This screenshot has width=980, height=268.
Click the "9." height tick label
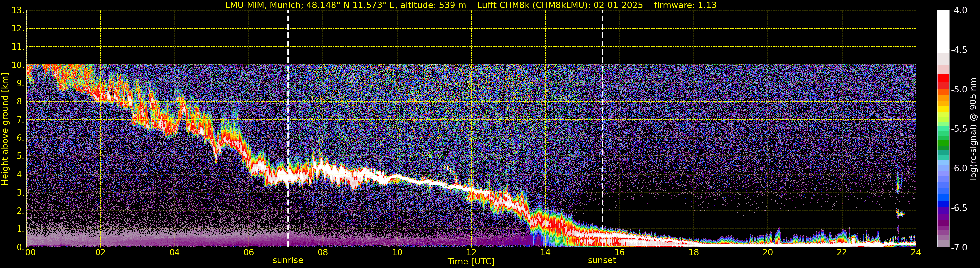(x=20, y=83)
